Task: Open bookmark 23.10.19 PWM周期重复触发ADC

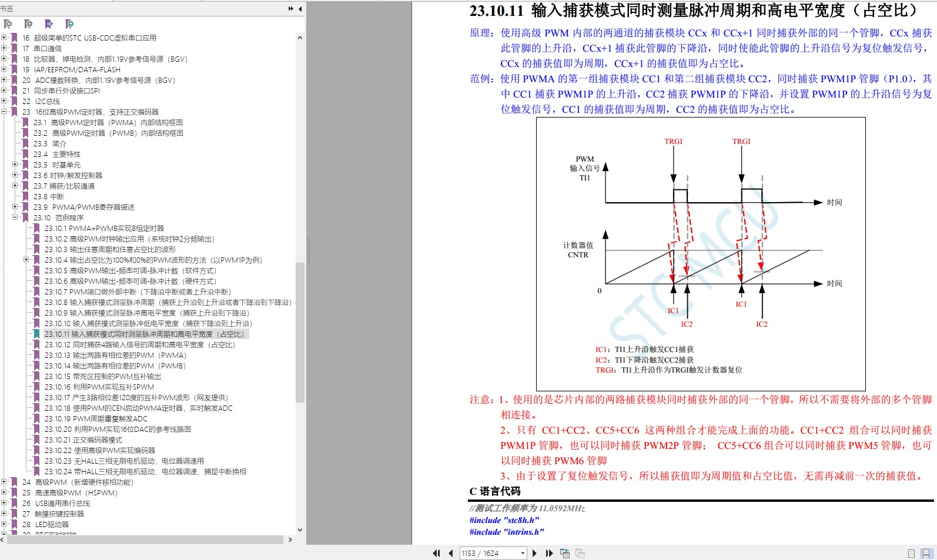Action: click(x=96, y=419)
